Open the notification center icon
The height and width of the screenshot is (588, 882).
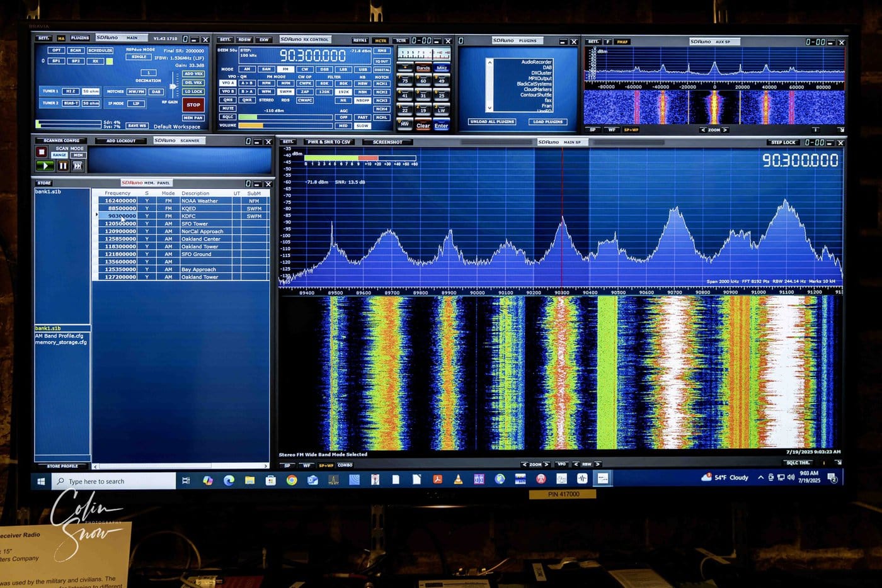[832, 478]
